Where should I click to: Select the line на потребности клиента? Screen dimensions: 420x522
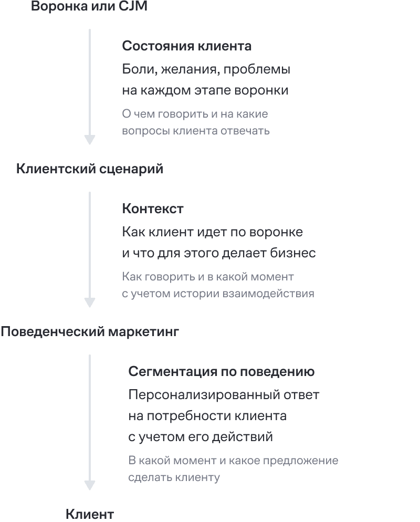coord(207,416)
